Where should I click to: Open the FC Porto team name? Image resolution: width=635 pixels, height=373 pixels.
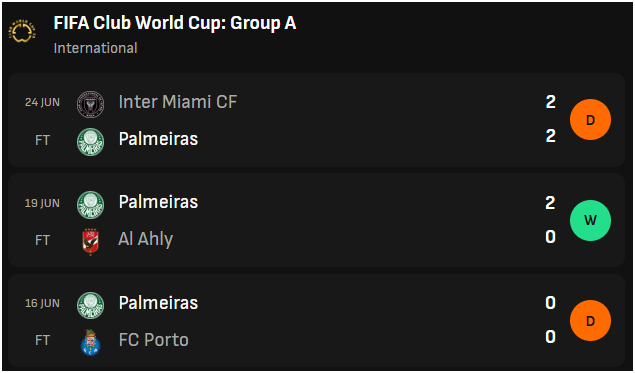(x=153, y=340)
